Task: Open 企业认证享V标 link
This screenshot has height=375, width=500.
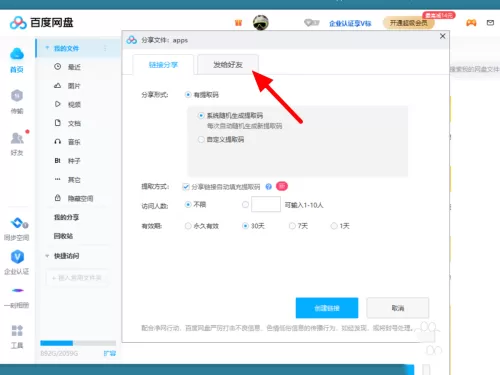Action: pos(350,23)
